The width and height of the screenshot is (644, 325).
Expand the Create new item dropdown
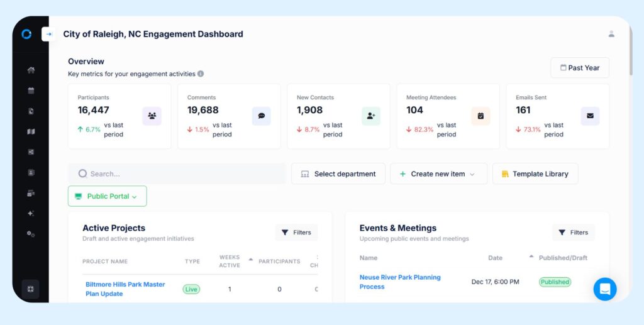pyautogui.click(x=438, y=174)
